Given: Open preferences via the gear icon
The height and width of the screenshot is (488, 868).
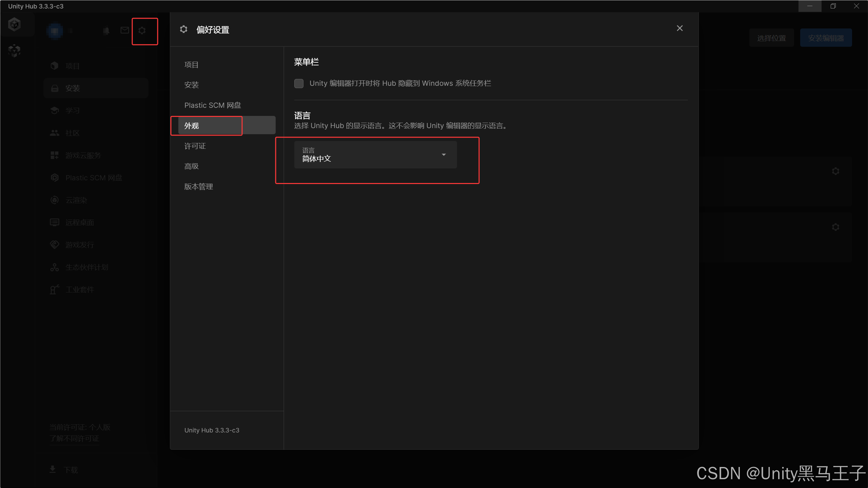Looking at the screenshot, I should tap(142, 30).
